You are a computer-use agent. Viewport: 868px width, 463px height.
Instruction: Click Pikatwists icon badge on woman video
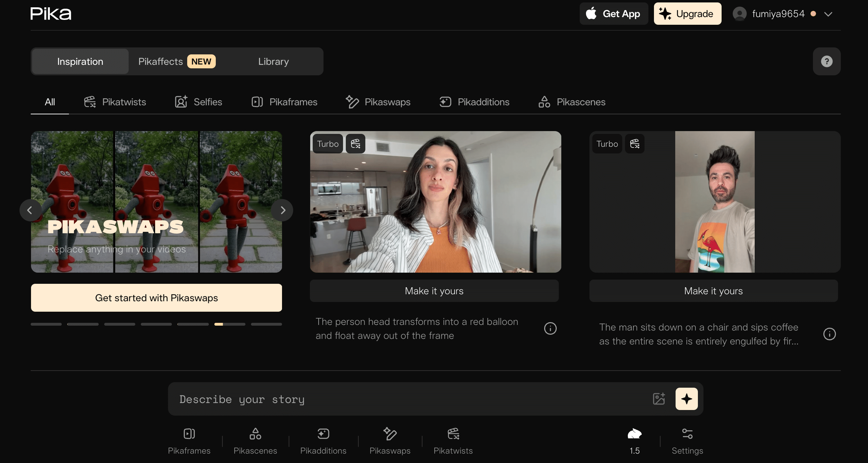point(356,144)
